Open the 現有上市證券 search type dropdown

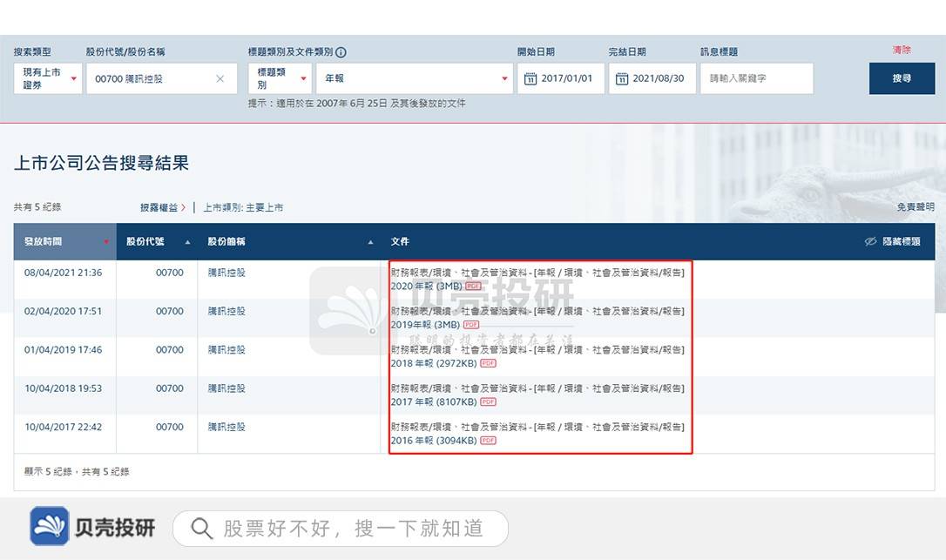pyautogui.click(x=48, y=78)
